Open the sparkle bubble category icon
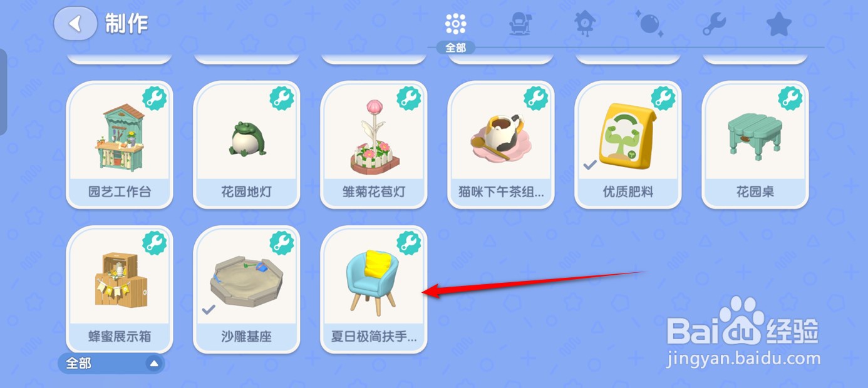This screenshot has width=868, height=388. [x=649, y=24]
